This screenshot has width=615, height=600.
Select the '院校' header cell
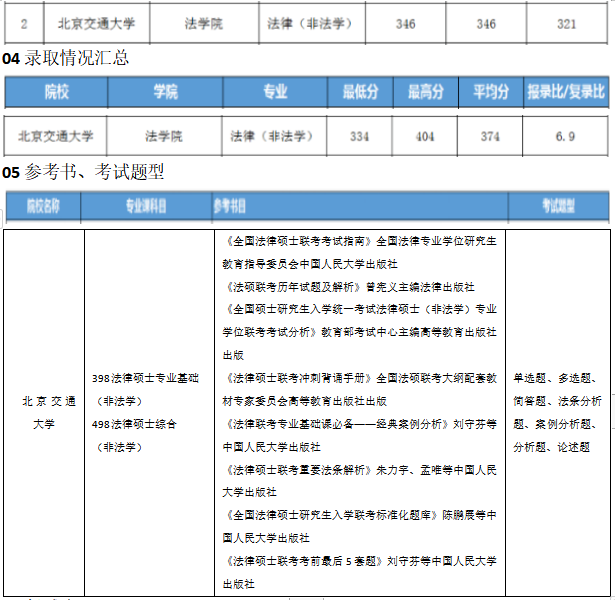pyautogui.click(x=56, y=92)
